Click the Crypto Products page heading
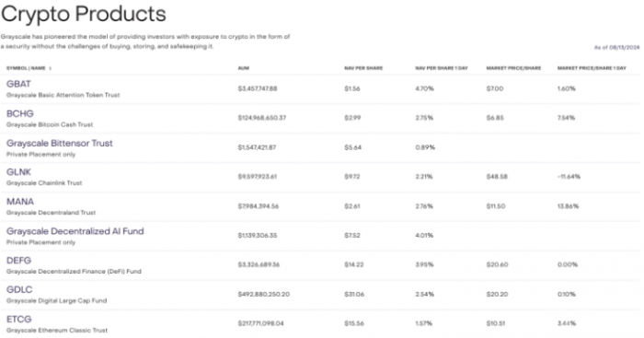The height and width of the screenshot is (338, 644). point(84,14)
